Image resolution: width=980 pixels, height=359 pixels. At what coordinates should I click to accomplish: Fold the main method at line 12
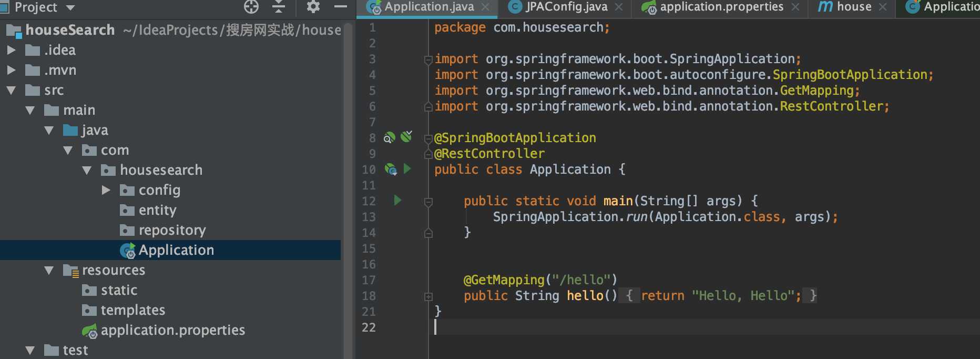[428, 202]
